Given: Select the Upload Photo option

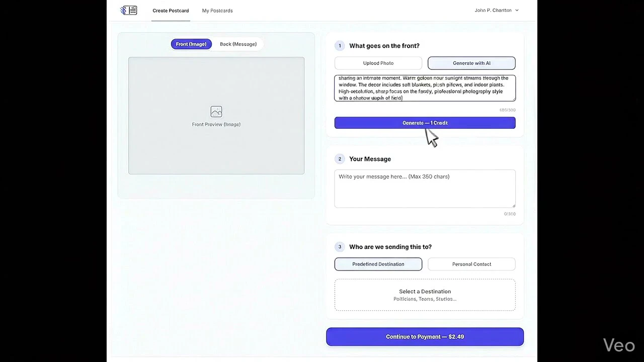Looking at the screenshot, I should click(x=378, y=63).
